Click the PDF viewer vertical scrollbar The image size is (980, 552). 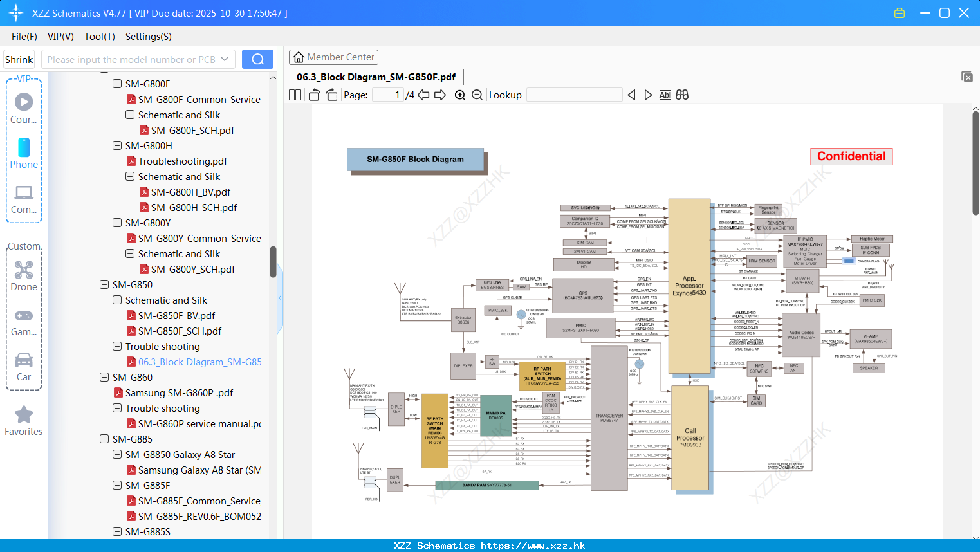pos(975,162)
